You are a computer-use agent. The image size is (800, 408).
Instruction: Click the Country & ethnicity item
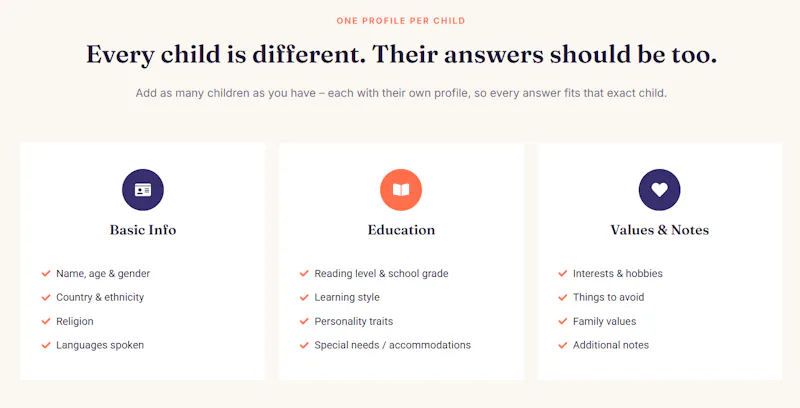[100, 297]
